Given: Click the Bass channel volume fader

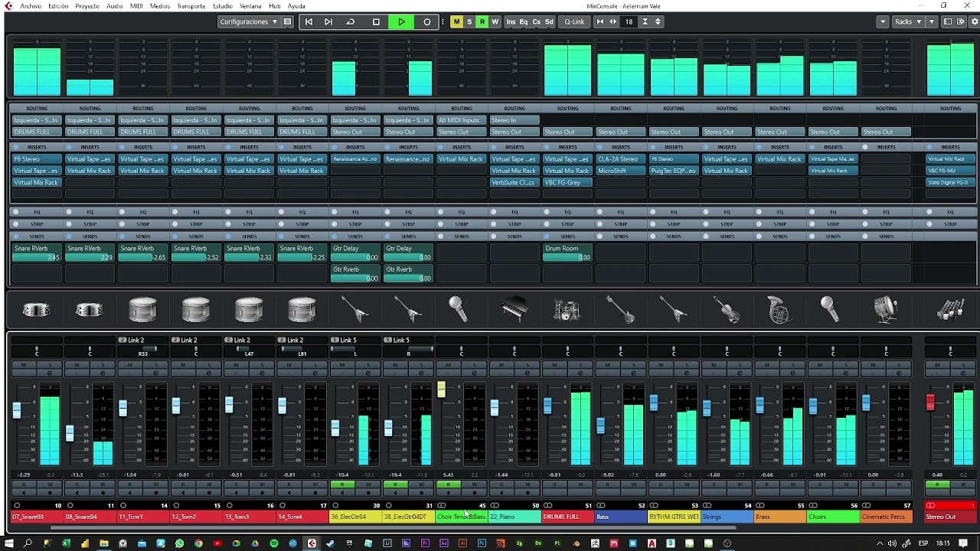Looking at the screenshot, I should (x=600, y=424).
